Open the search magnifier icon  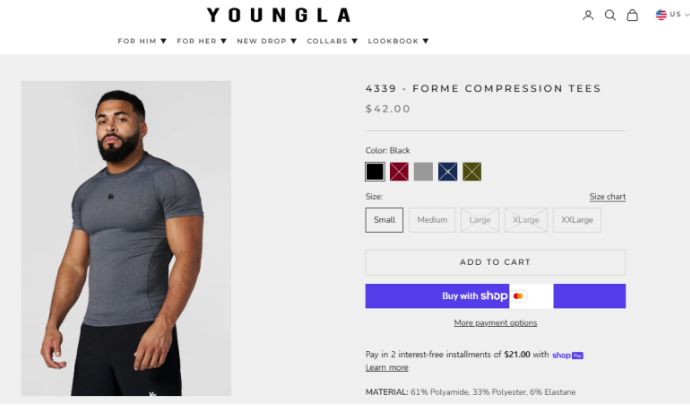tap(610, 15)
